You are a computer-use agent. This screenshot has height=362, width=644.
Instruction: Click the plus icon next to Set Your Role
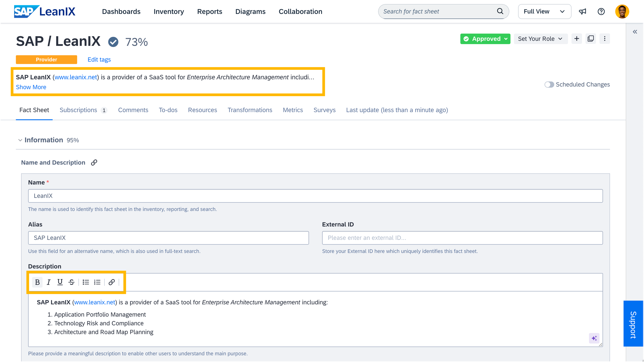coord(576,39)
